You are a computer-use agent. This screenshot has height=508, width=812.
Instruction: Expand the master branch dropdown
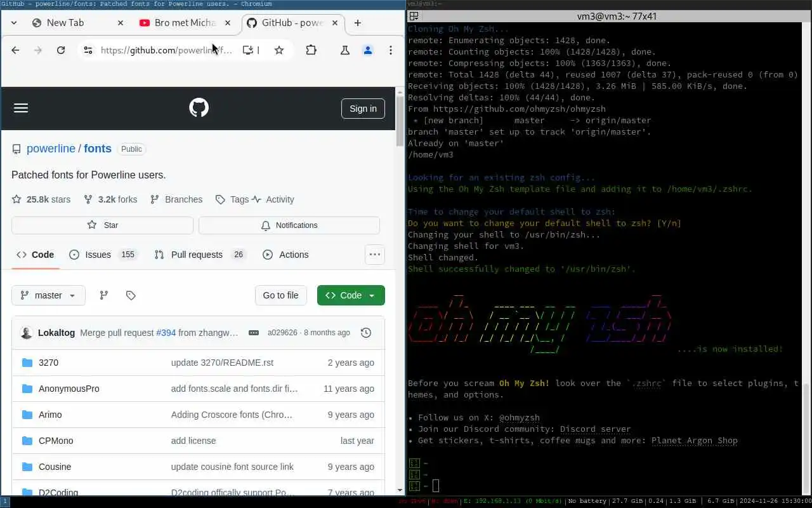[48, 295]
